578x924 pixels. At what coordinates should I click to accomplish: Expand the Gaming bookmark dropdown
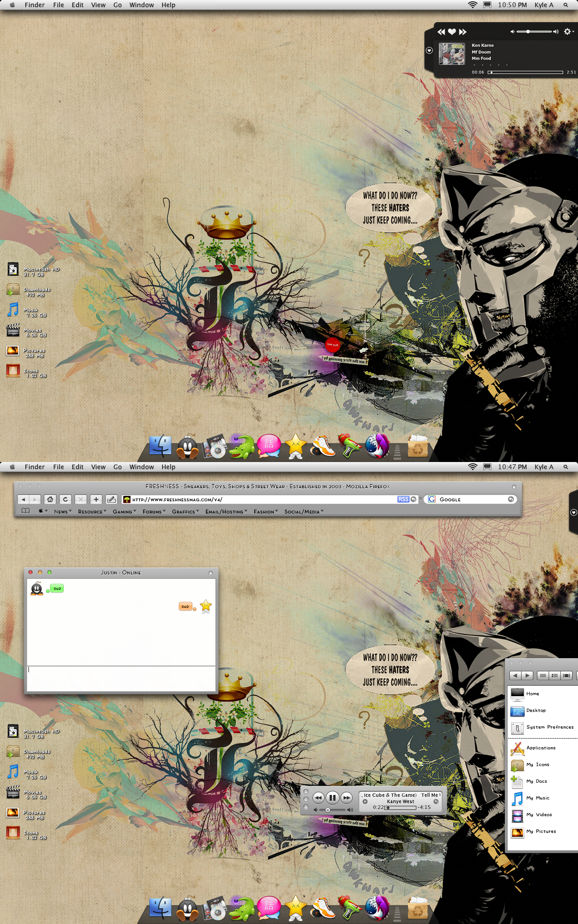click(125, 512)
